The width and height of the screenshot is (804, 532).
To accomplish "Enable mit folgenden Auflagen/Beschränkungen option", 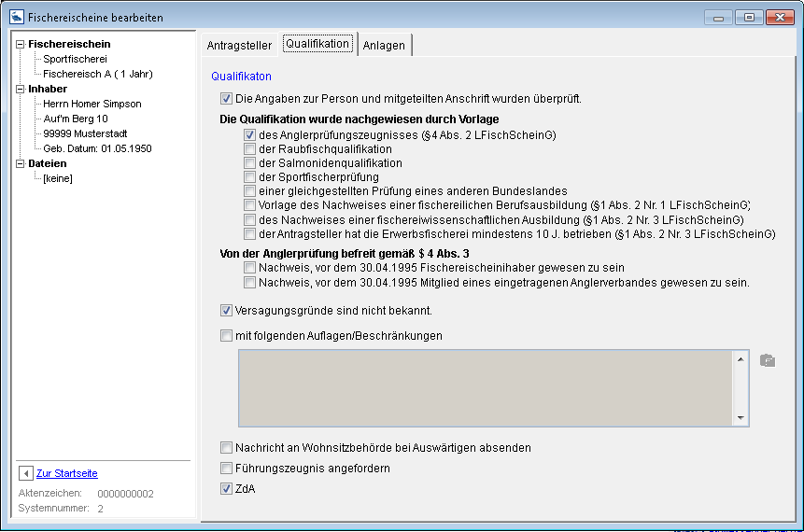I will click(226, 335).
